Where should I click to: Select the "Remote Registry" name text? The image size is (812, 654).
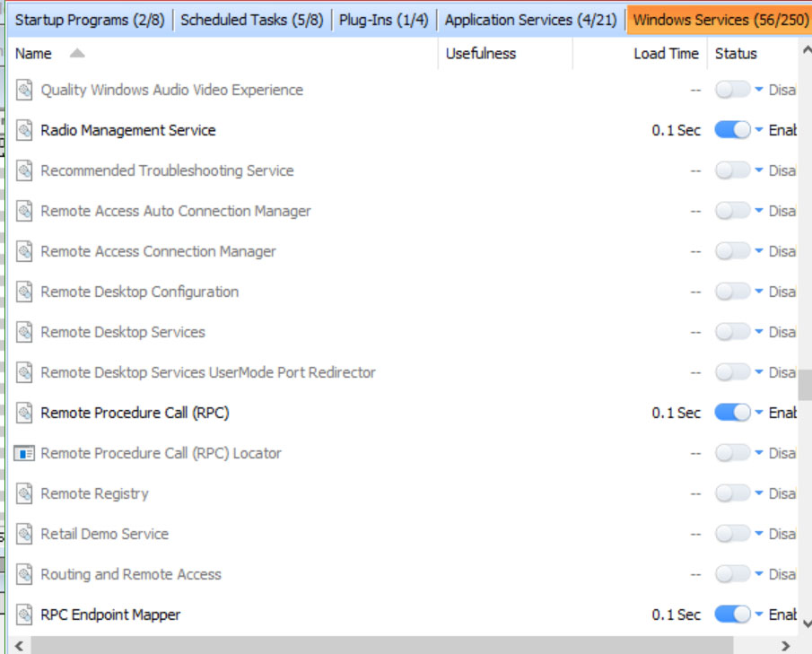[94, 493]
